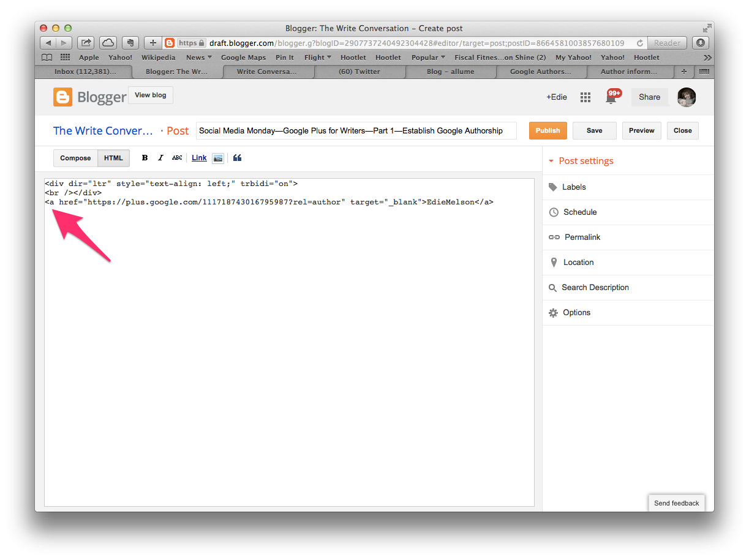
Task: Open the +Edie Google Plus link
Action: tap(557, 97)
